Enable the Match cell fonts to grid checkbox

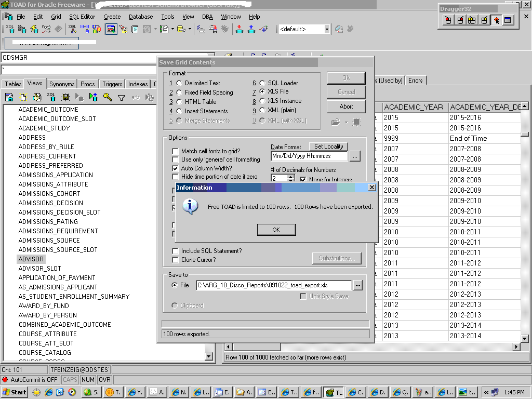tap(176, 151)
